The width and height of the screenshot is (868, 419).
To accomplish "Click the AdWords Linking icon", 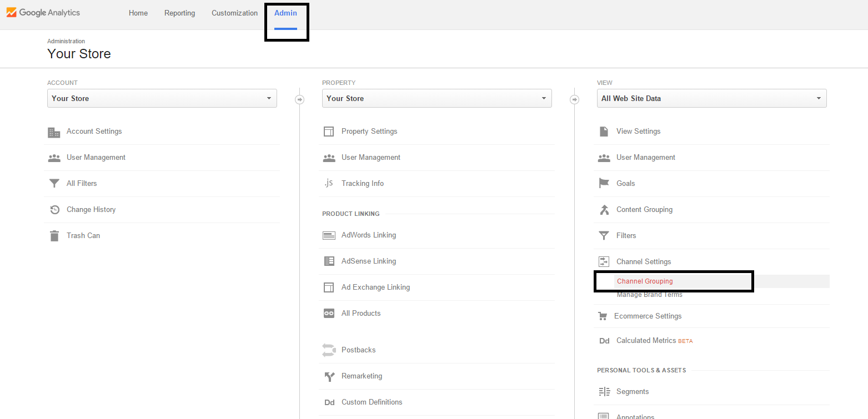I will point(329,235).
